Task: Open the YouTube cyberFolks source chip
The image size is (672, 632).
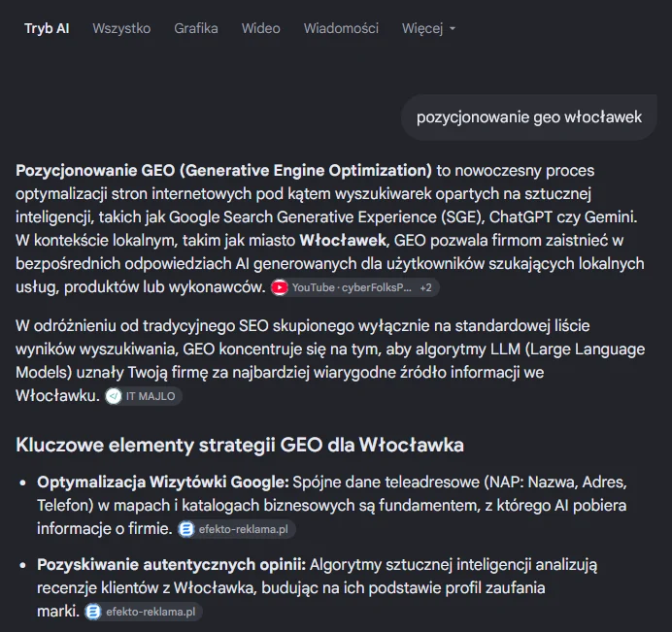Action: [354, 287]
